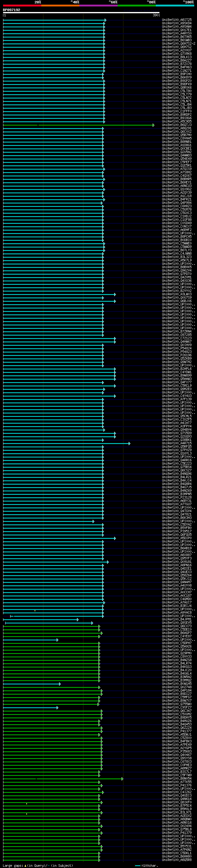Select label UniRef100_P39517
This screenshot has width=197, height=868.
177,531
